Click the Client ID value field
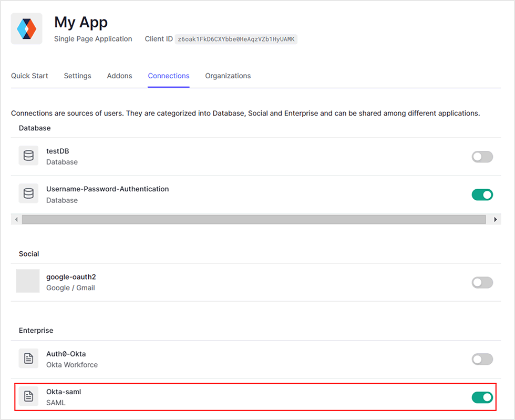The image size is (515, 420). tap(236, 39)
